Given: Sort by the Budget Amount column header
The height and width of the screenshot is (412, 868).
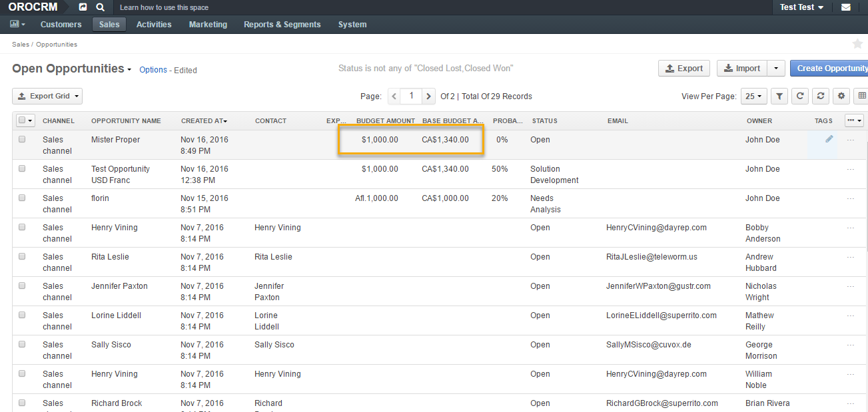Looking at the screenshot, I should point(386,121).
